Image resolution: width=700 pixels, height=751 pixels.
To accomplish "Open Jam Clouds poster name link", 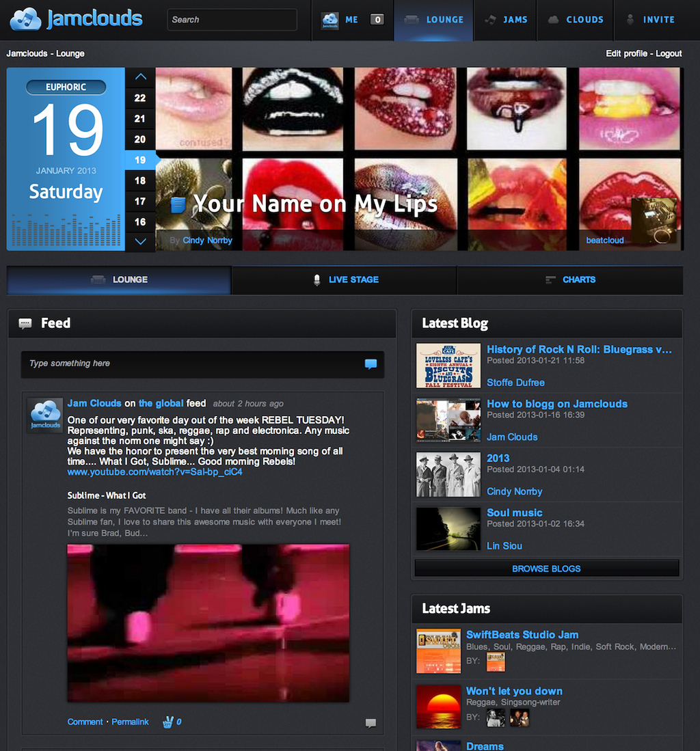I will [x=94, y=403].
